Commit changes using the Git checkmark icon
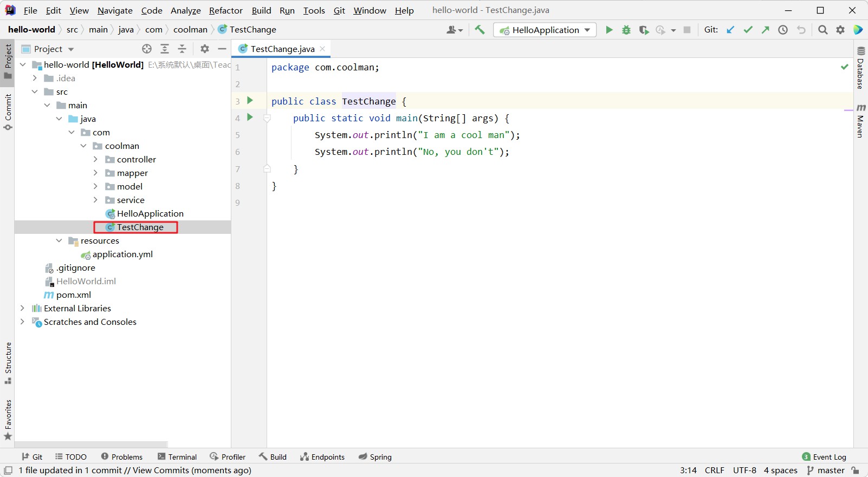Viewport: 868px width, 477px height. 748,30
